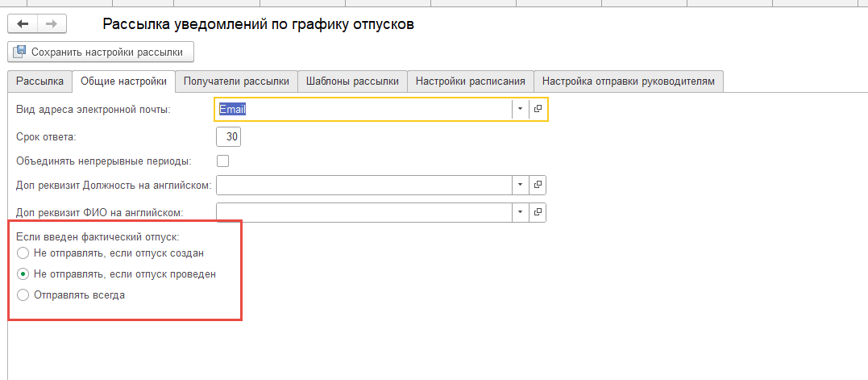
Task: Click Сохранить настройки рассылки button
Action: click(x=101, y=52)
